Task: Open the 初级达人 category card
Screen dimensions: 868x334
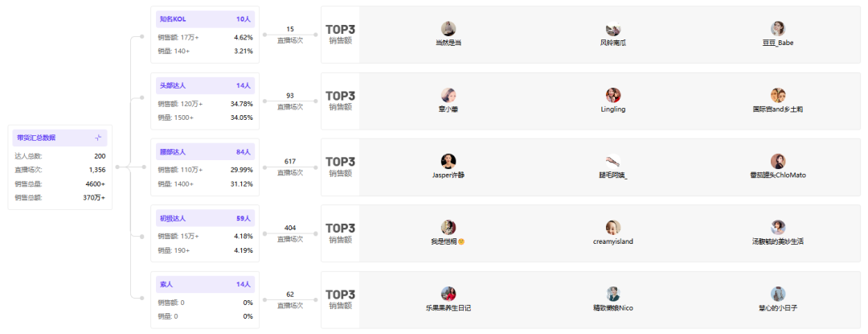Action: [206, 233]
